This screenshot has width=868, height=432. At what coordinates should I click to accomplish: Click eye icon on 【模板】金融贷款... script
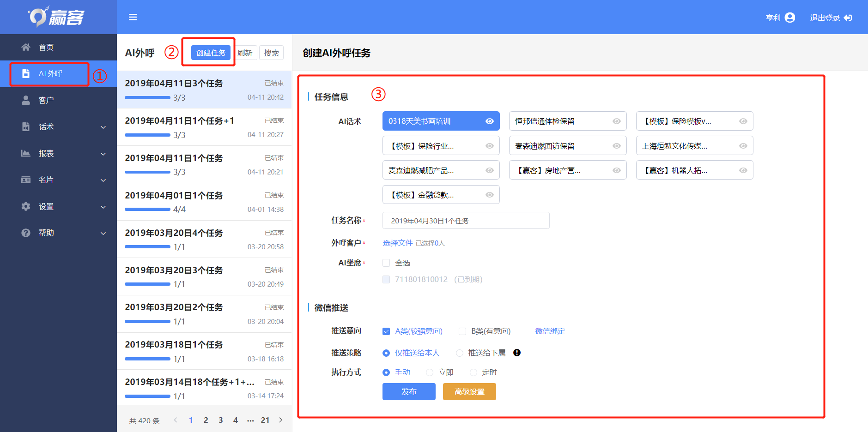point(490,195)
